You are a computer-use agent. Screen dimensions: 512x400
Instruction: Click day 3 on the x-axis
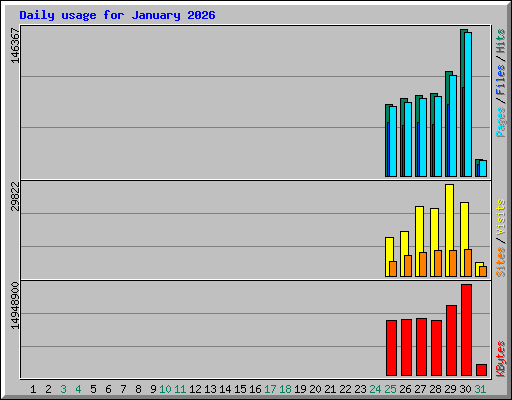pos(63,389)
